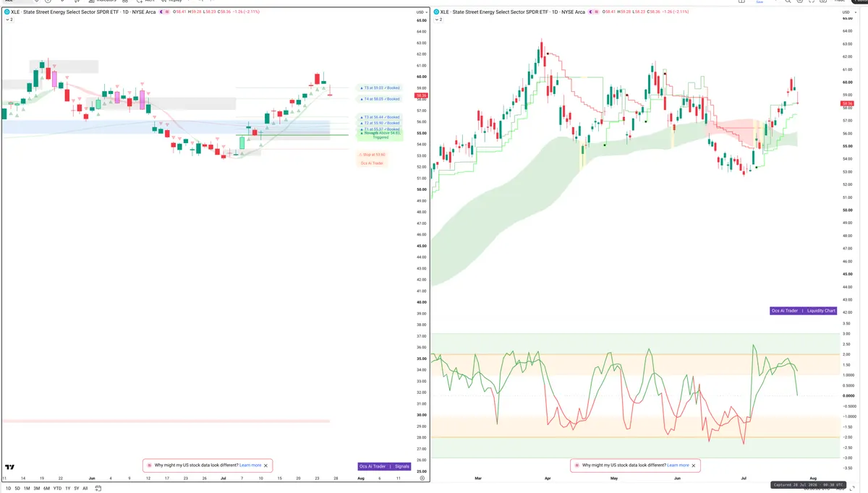
Task: Click the Replay toolbar button
Action: (172, 1)
